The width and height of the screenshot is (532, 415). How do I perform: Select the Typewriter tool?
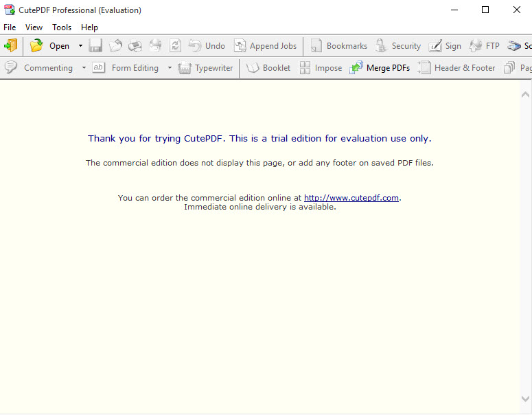pos(206,68)
